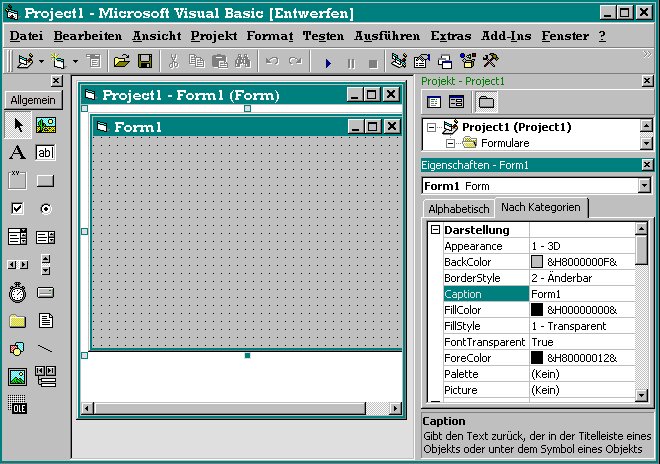
Task: Click View Code icon in Project panel
Action: coord(434,102)
